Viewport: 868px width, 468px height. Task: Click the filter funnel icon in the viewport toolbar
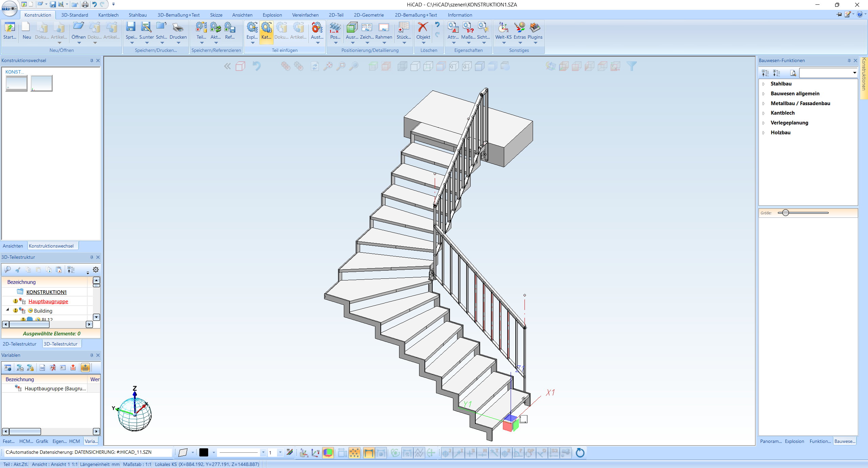[631, 66]
